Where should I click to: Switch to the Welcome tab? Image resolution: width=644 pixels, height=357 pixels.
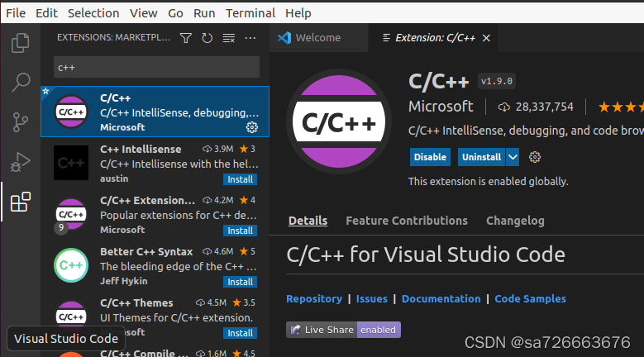click(319, 38)
